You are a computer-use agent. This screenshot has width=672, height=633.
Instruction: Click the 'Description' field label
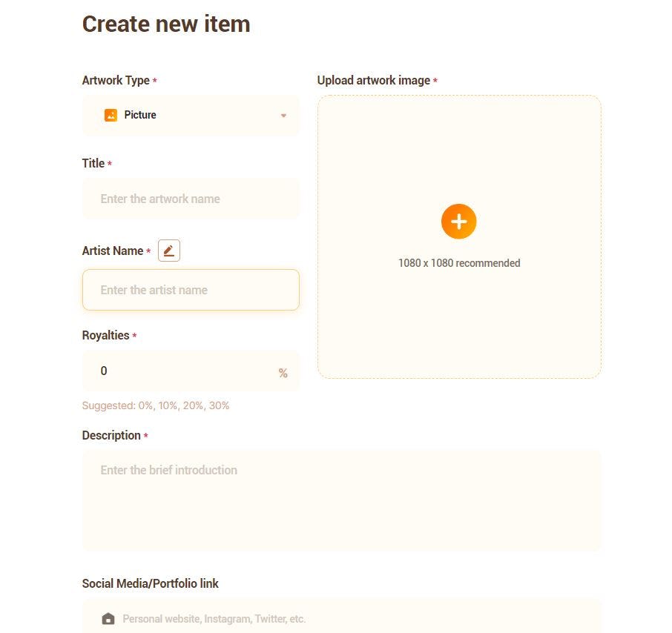tap(111, 435)
